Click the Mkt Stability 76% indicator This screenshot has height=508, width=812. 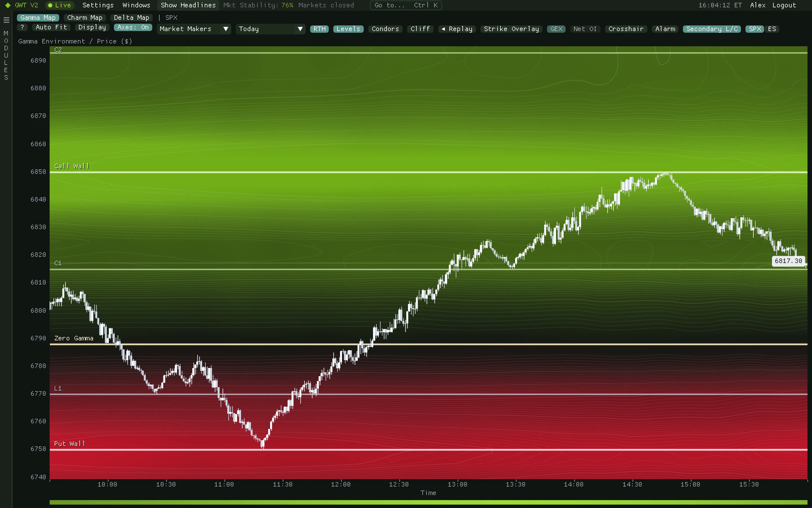click(x=258, y=5)
